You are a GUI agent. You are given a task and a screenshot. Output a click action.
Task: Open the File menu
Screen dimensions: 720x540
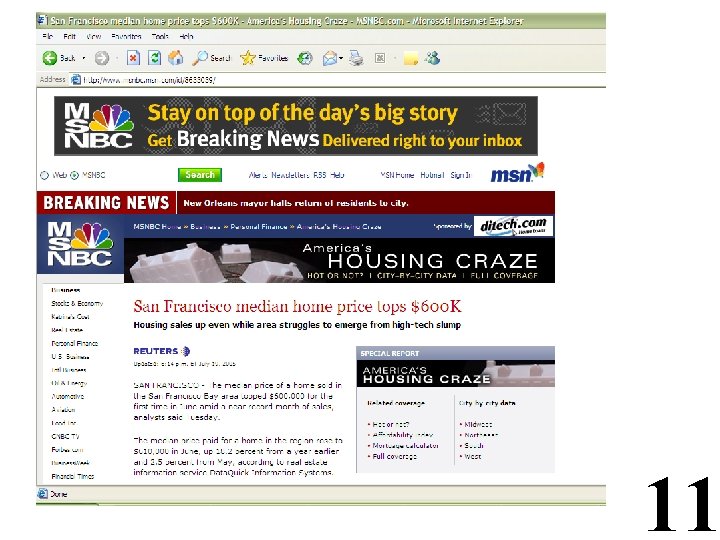(x=47, y=36)
